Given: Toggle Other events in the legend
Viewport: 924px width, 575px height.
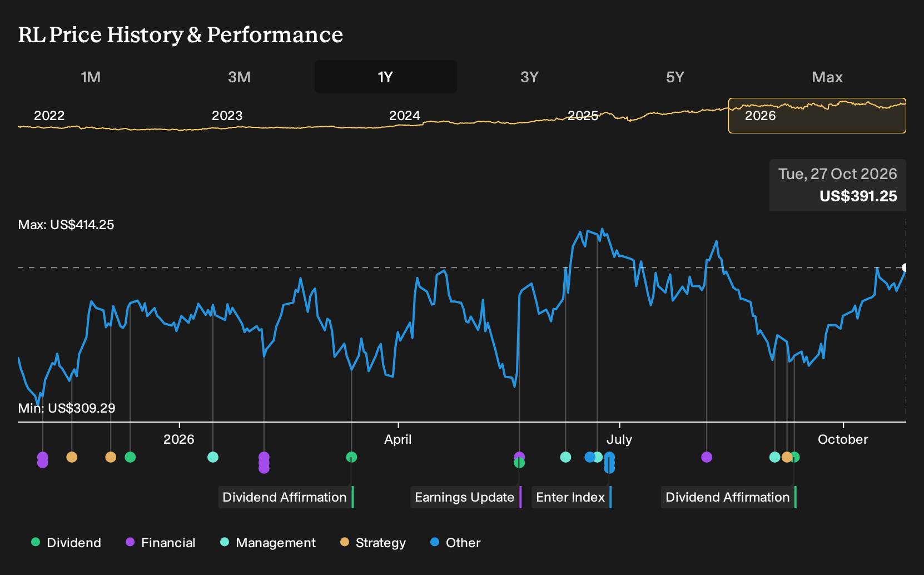Looking at the screenshot, I should coord(455,542).
